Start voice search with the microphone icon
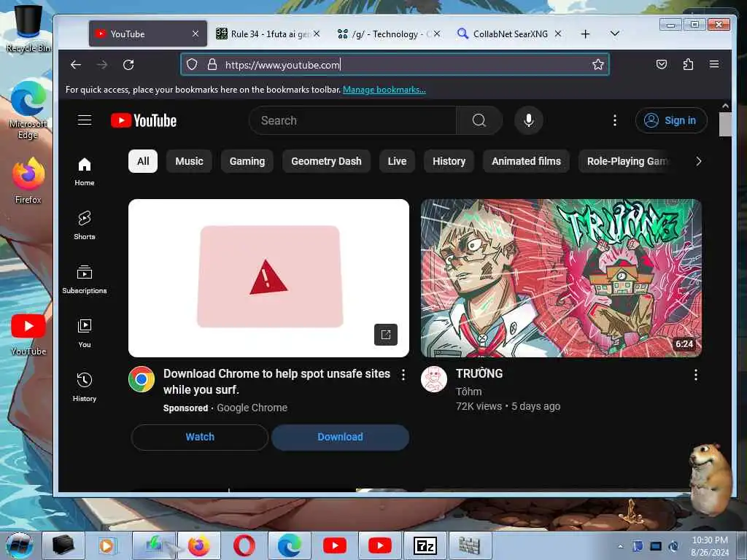This screenshot has height=560, width=747. 528,120
